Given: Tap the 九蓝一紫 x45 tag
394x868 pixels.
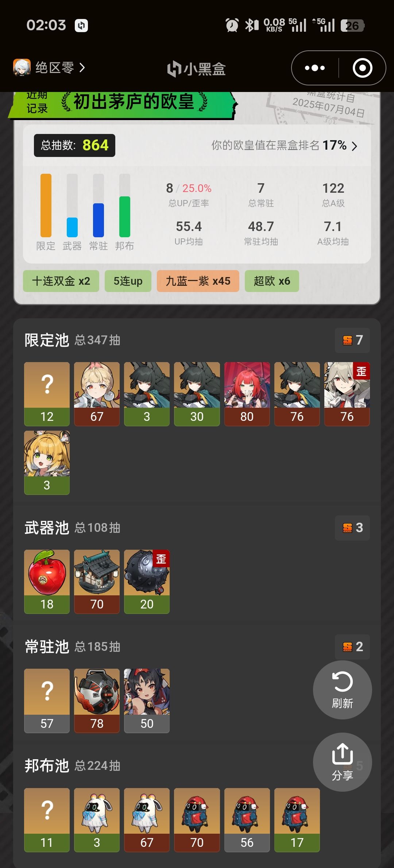Looking at the screenshot, I should point(198,281).
